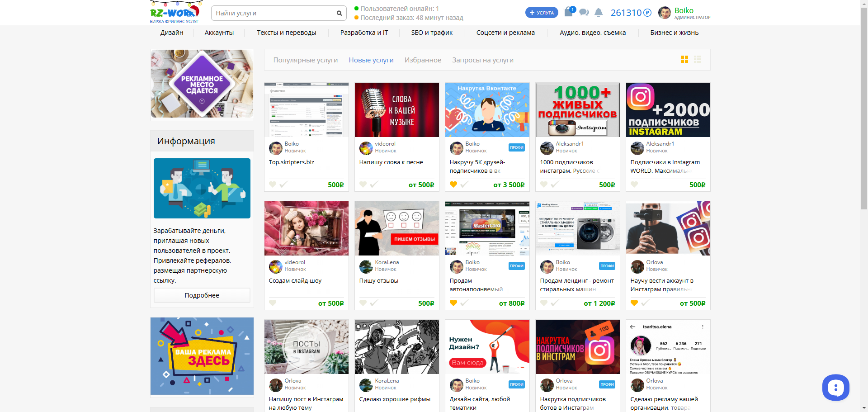Switch to grid view layout
868x412 pixels.
pyautogui.click(x=684, y=60)
